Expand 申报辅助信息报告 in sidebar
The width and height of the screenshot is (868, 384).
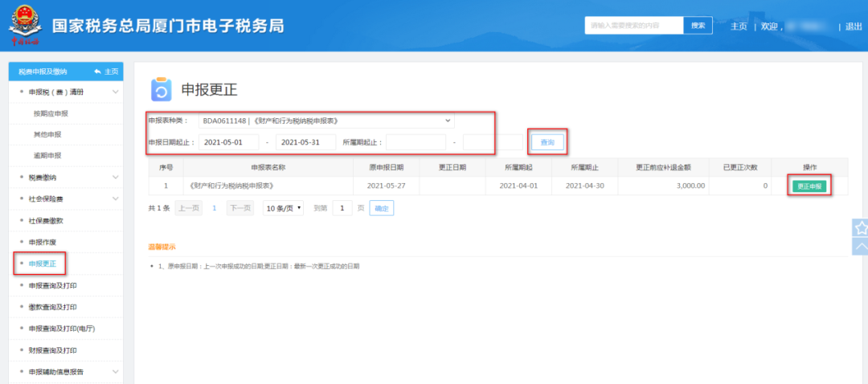point(68,372)
